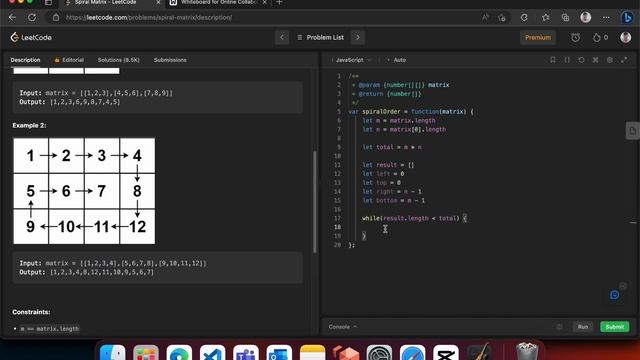
Task: Open the Solutions (8.5K) tab
Action: tap(118, 60)
